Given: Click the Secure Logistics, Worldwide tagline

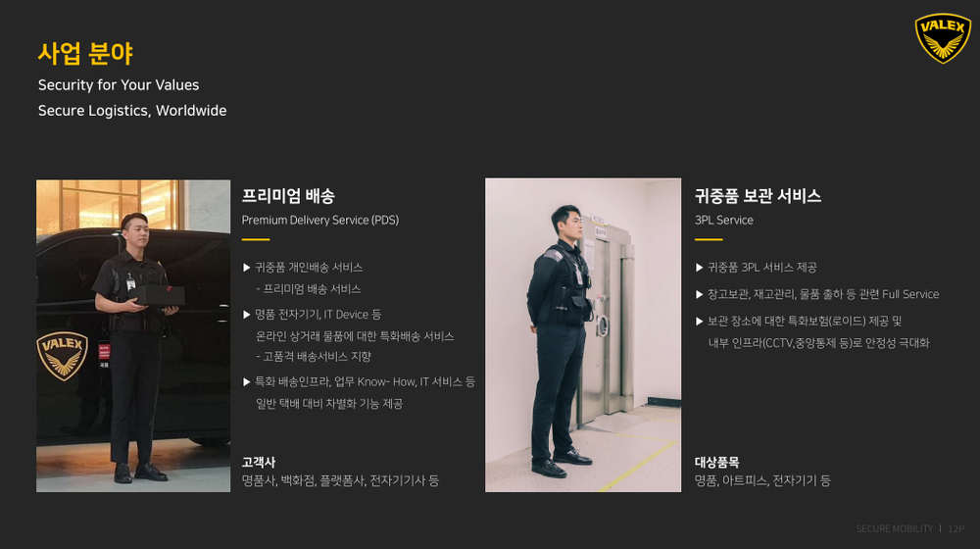Looking at the screenshot, I should point(132,111).
